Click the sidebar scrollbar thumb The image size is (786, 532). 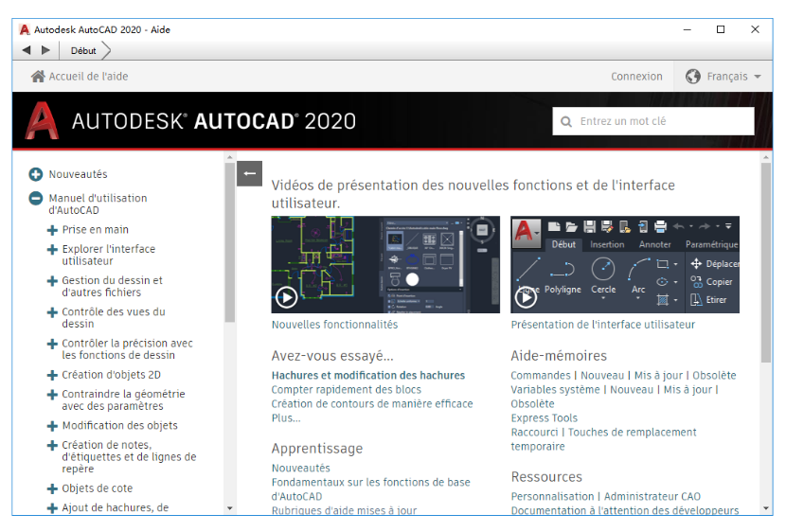click(x=229, y=242)
